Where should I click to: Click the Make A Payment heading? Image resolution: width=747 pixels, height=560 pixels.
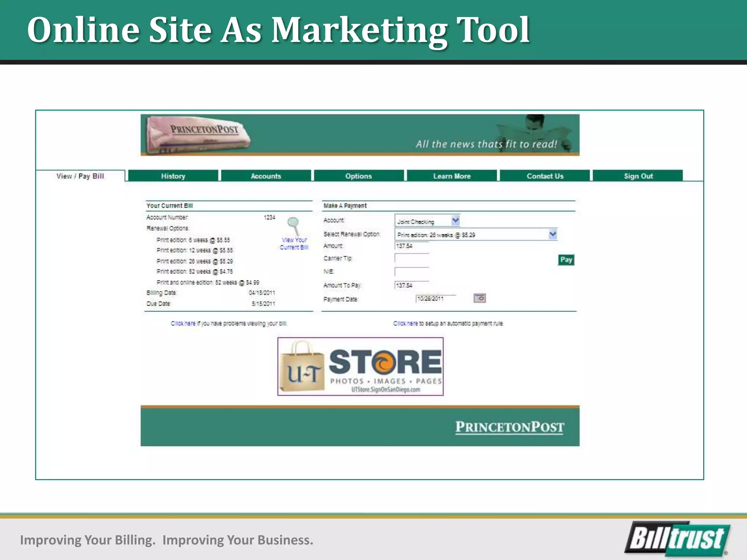pyautogui.click(x=345, y=206)
